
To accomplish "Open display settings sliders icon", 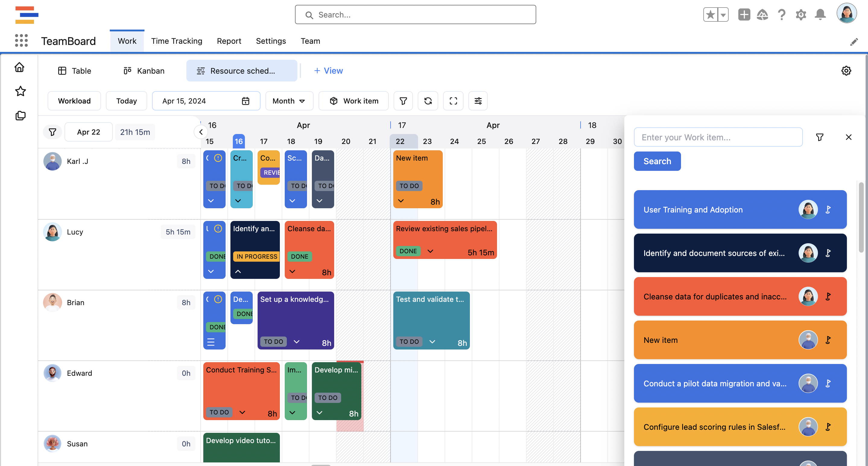I will (478, 101).
